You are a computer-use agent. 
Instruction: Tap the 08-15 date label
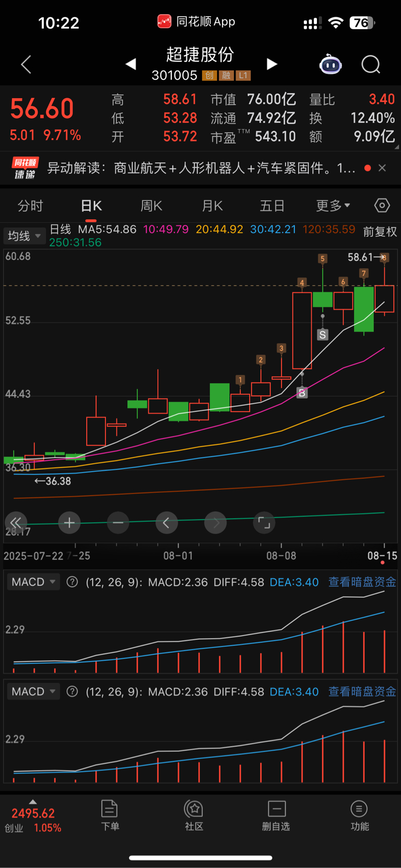pyautogui.click(x=382, y=556)
